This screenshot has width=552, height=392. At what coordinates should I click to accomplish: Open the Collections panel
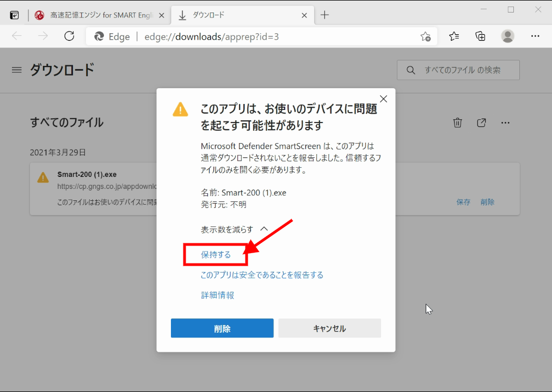tap(481, 36)
